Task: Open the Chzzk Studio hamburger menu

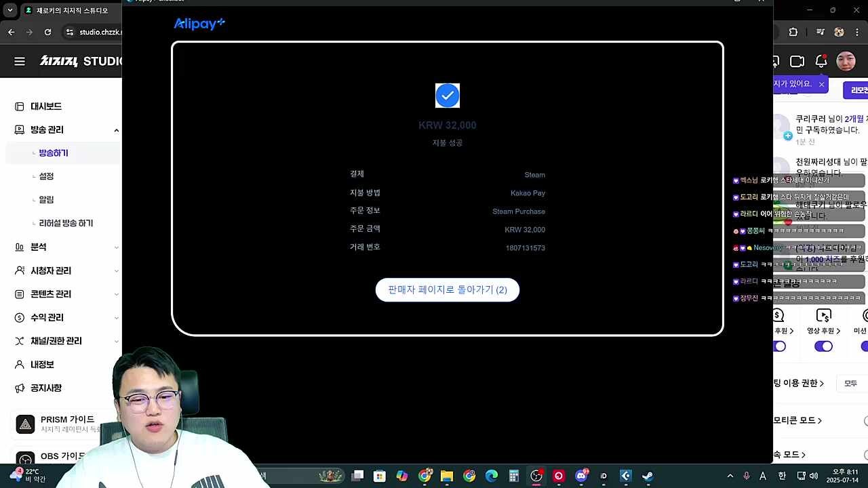Action: tap(20, 62)
